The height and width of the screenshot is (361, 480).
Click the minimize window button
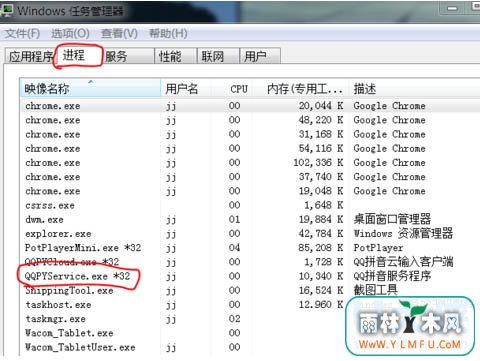452,8
